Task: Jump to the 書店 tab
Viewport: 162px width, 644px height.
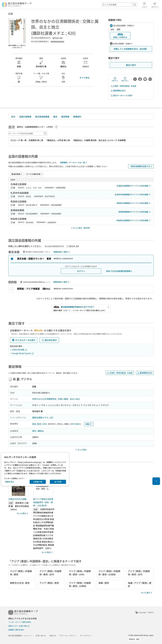Action: pyautogui.click(x=55, y=117)
